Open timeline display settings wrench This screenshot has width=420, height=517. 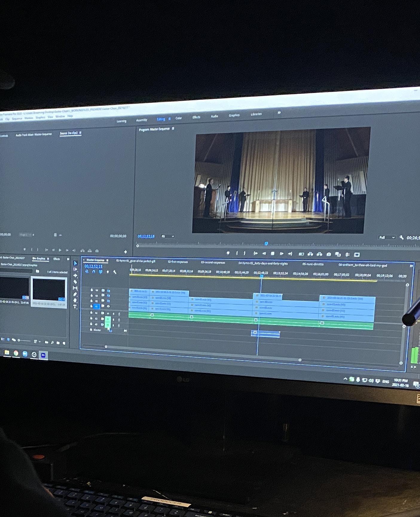pos(114,272)
